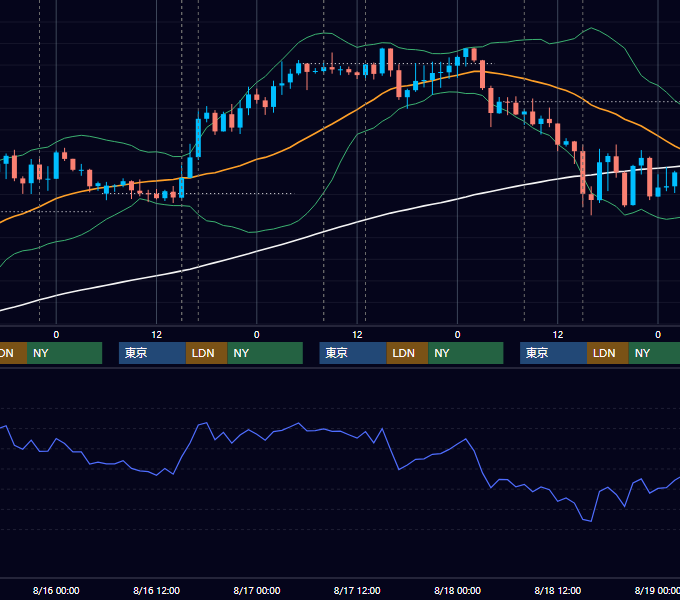This screenshot has height=600, width=680.
Task: Select the 8/18 NY session block at right edge
Action: pos(654,353)
